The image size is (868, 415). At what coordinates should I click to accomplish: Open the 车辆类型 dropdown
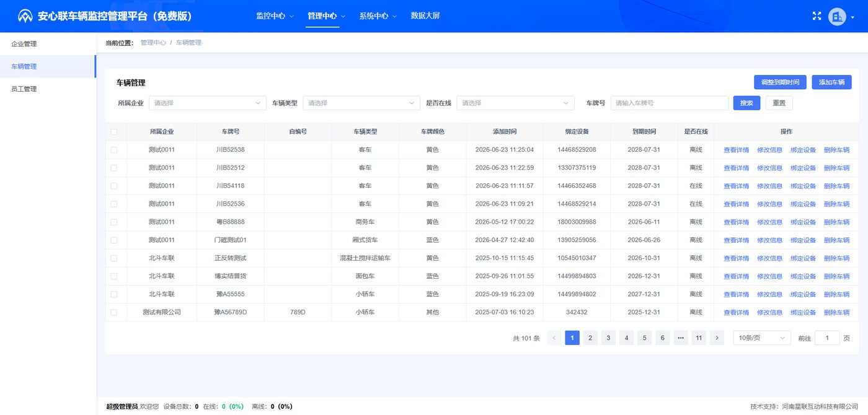pyautogui.click(x=361, y=103)
